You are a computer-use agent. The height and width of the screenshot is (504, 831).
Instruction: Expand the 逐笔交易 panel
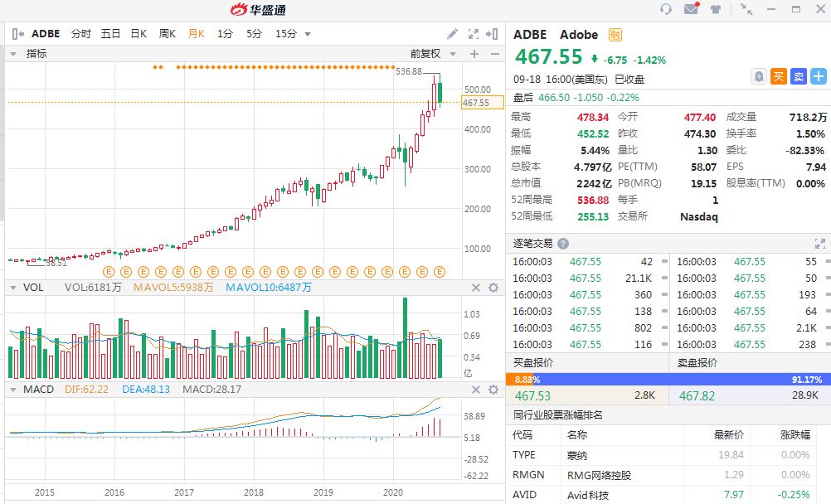[821, 243]
